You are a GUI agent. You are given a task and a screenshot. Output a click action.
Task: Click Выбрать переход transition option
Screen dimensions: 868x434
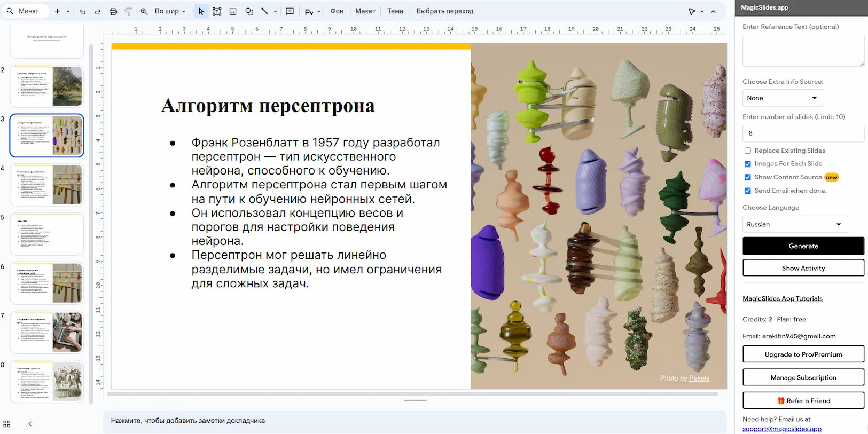[x=445, y=11]
